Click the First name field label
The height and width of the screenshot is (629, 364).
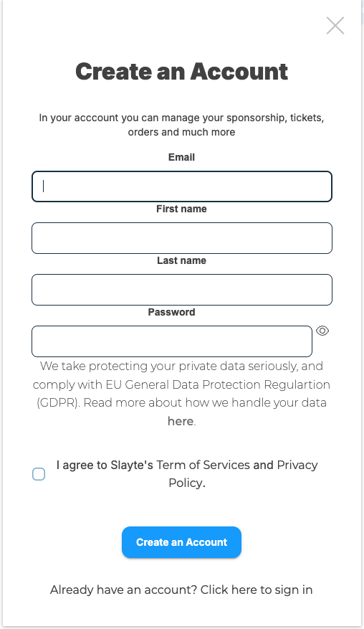pos(181,209)
